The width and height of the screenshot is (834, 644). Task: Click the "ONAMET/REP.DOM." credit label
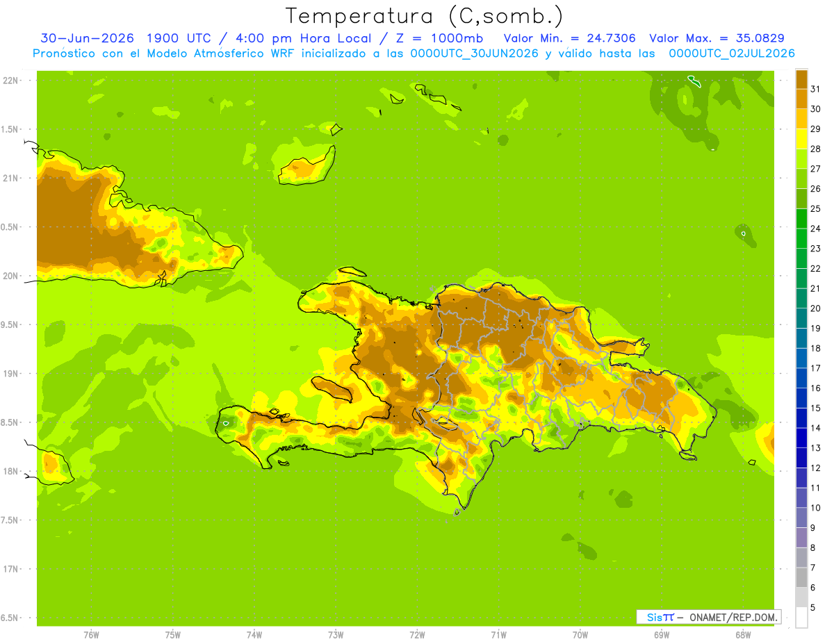(734, 617)
